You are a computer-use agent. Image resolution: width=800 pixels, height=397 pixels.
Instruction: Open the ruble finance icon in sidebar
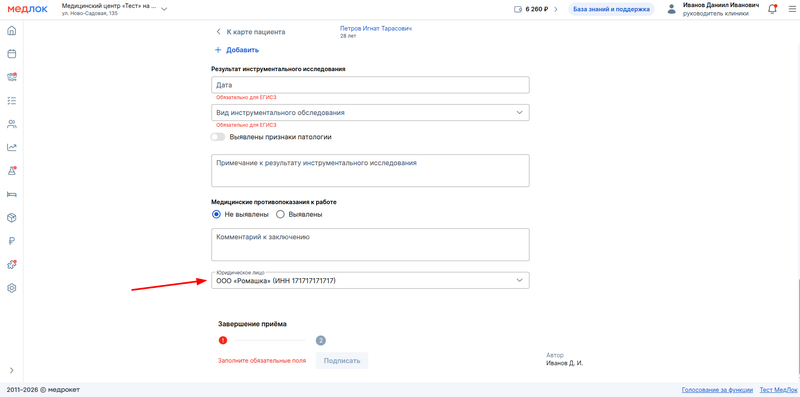(12, 241)
